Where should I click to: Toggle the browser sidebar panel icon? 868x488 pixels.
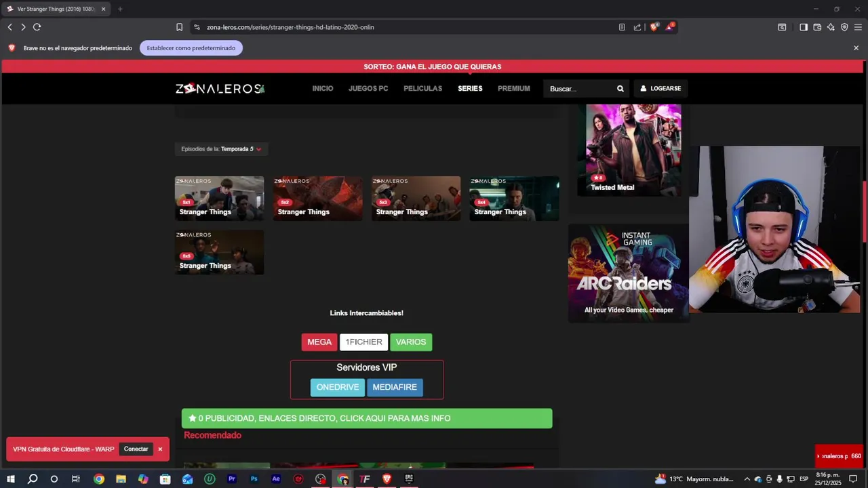804,27
